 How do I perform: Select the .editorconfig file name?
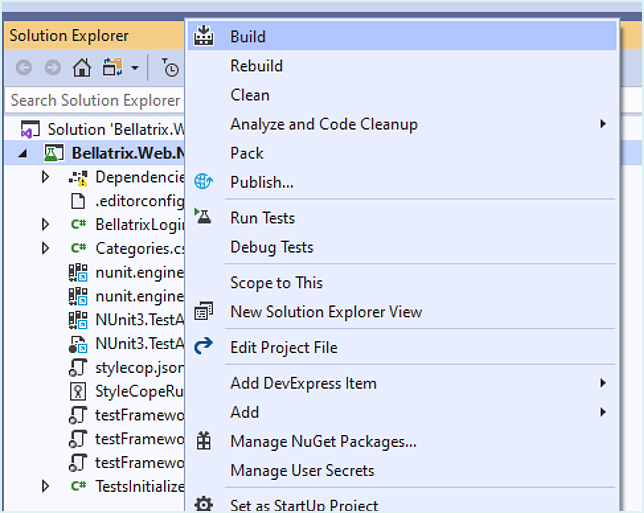140,201
